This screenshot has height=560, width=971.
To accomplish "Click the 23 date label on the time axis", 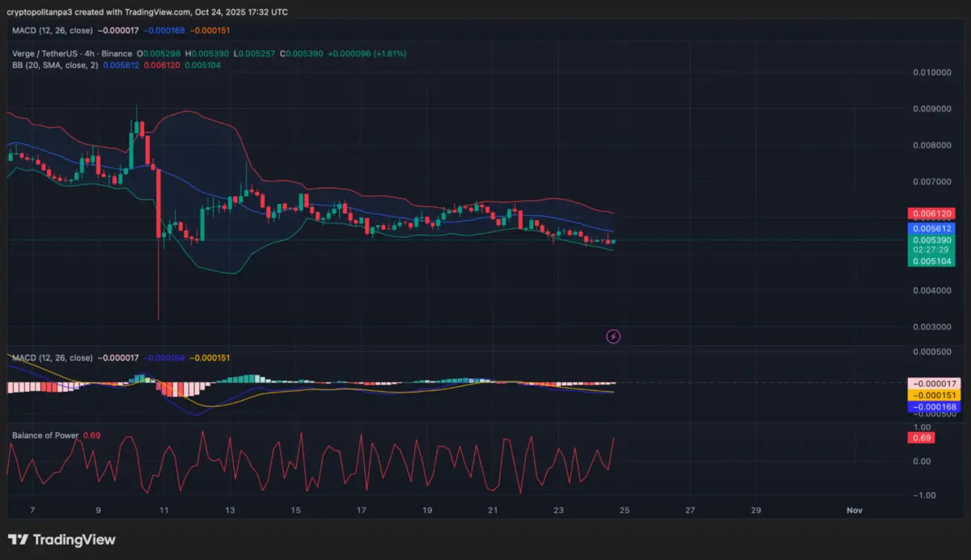I will pyautogui.click(x=558, y=510).
